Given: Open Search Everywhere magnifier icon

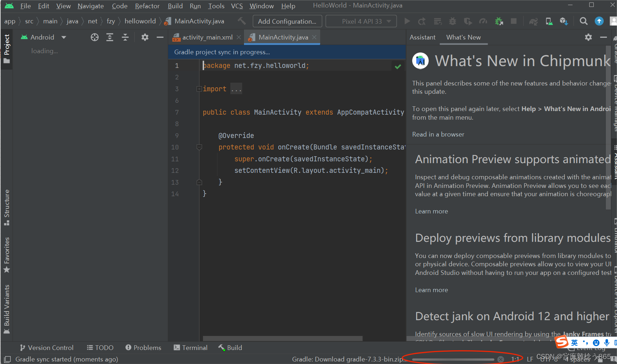Looking at the screenshot, I should [584, 21].
